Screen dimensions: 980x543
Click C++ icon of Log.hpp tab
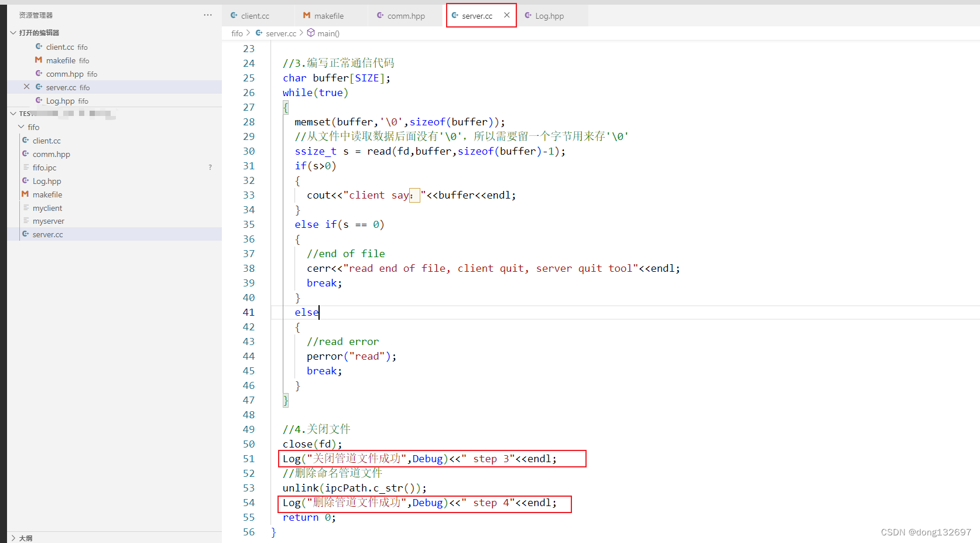(x=528, y=15)
